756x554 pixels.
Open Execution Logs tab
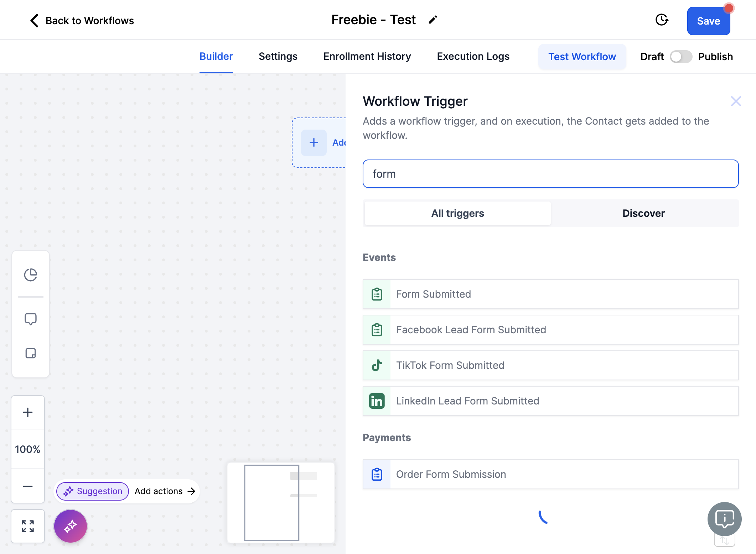click(473, 56)
